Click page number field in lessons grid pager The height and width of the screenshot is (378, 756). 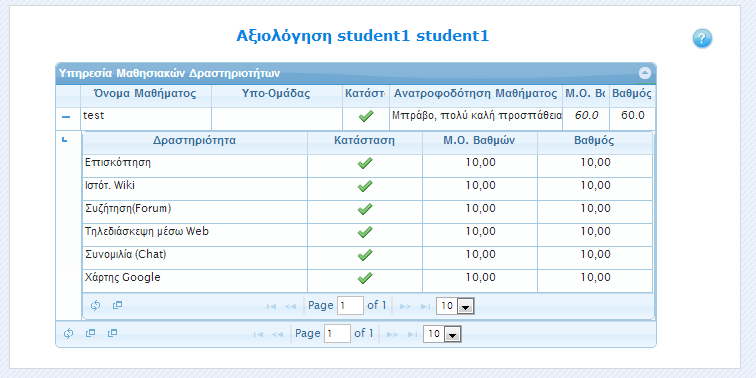(x=337, y=334)
